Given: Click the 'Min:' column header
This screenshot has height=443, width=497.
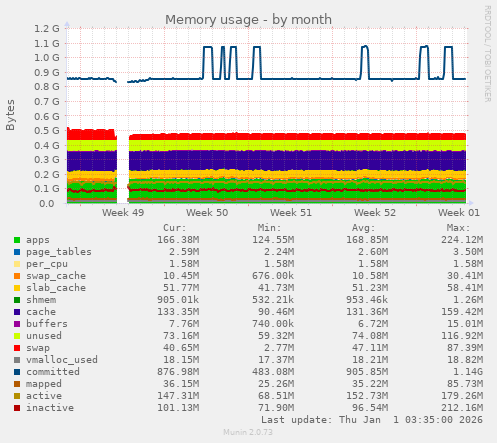Looking at the screenshot, I should pos(269,228).
